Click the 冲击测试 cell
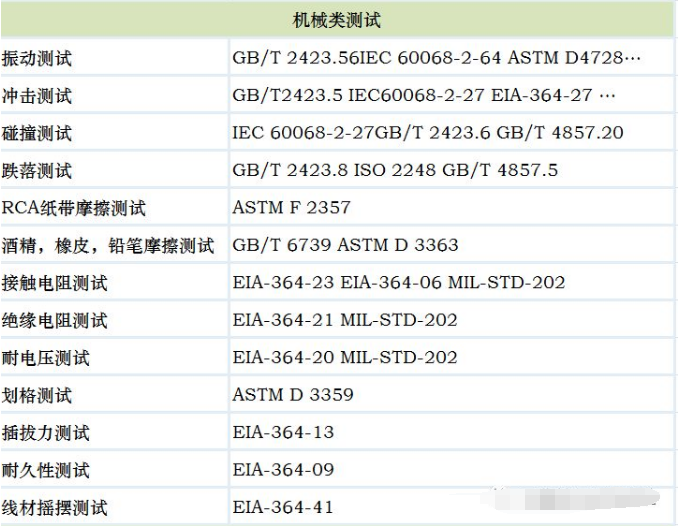This screenshot has height=526, width=679. 37,97
